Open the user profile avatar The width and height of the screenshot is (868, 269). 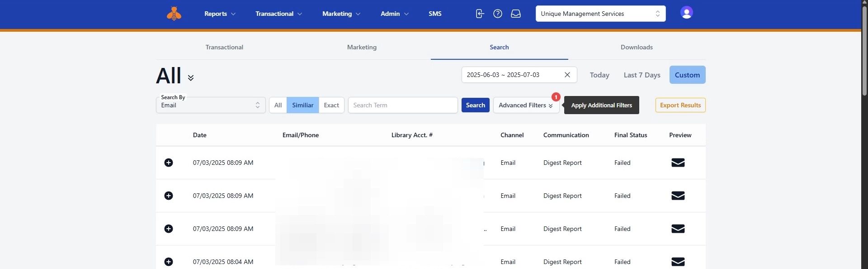pos(686,13)
